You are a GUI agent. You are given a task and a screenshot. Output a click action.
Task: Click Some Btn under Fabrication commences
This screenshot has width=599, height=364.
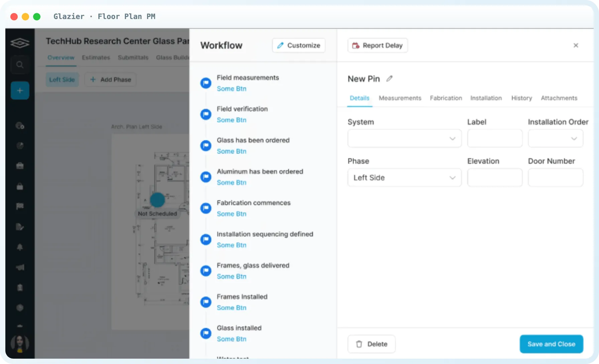tap(232, 214)
